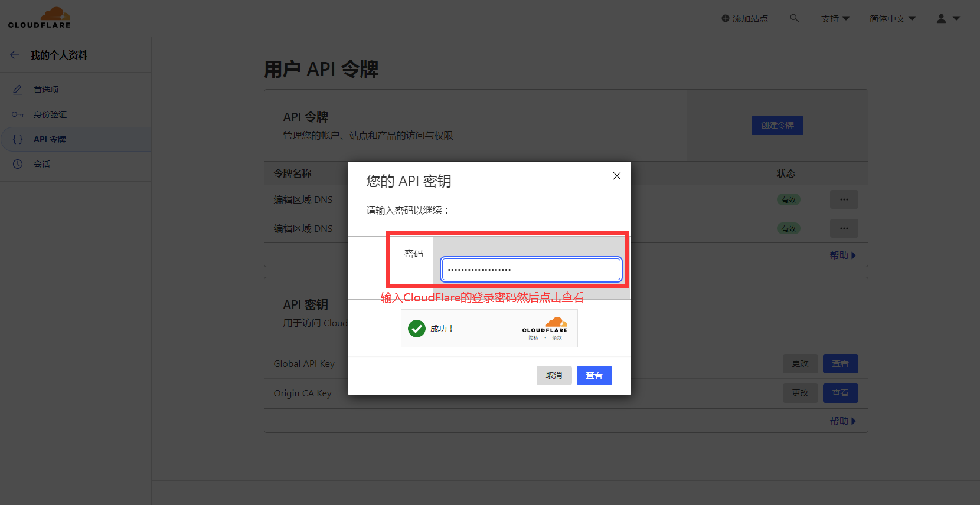Click the green success checkmark in captcha
This screenshot has height=505, width=980.
417,329
